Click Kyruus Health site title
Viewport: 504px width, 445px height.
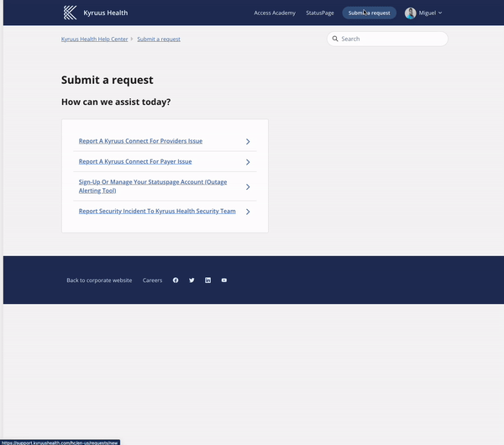(106, 13)
